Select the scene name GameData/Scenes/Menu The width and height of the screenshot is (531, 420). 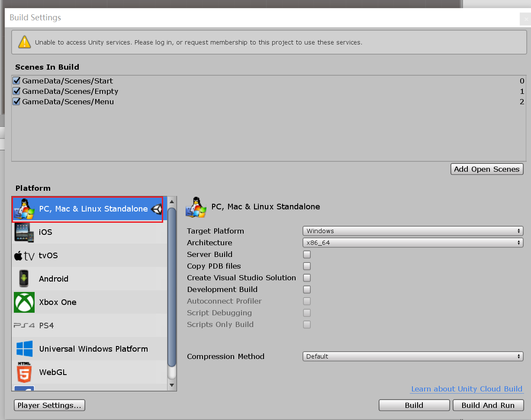click(68, 102)
